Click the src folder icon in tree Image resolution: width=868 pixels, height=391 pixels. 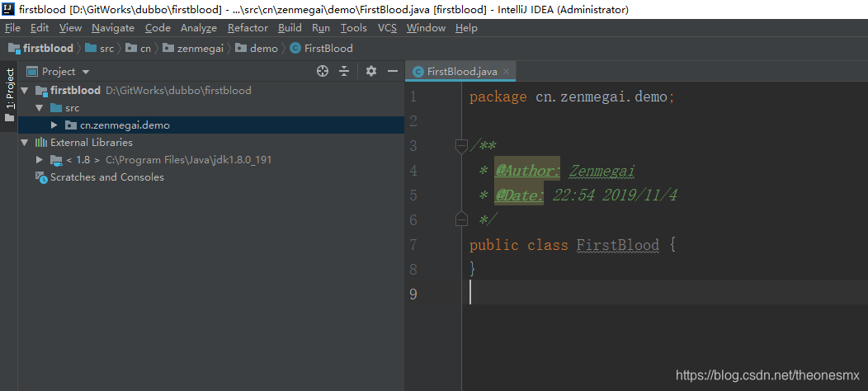56,107
